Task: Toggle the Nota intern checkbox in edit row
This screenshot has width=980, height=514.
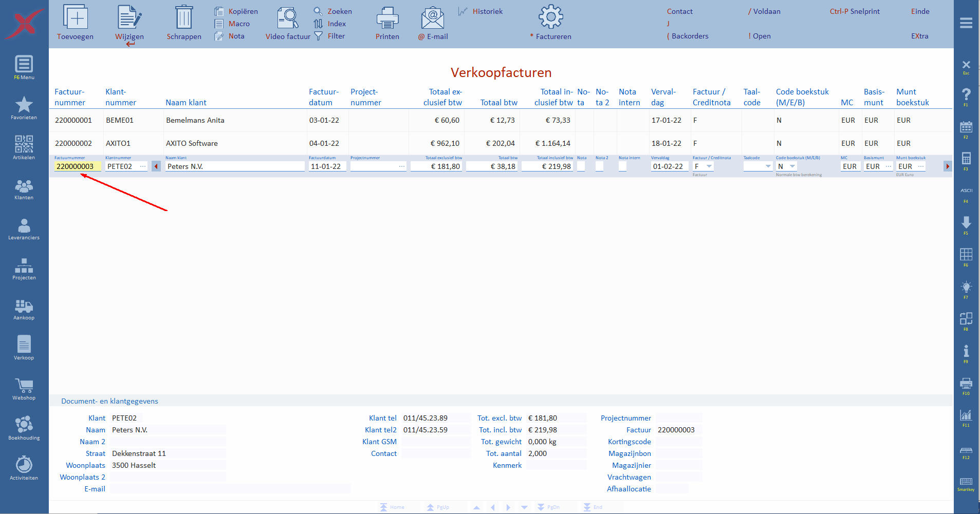Action: pyautogui.click(x=623, y=166)
